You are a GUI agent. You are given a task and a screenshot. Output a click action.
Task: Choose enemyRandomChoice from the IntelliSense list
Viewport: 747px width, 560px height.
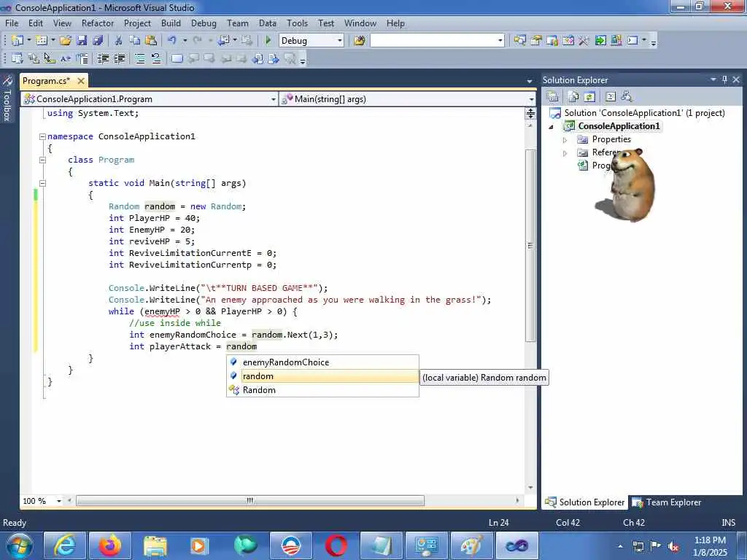click(322, 362)
